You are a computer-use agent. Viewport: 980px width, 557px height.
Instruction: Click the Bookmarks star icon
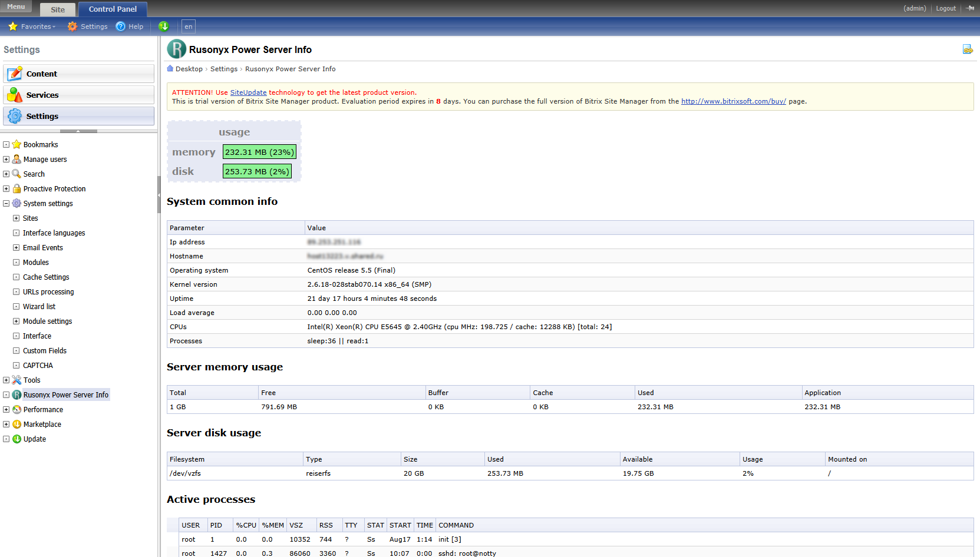coord(16,144)
